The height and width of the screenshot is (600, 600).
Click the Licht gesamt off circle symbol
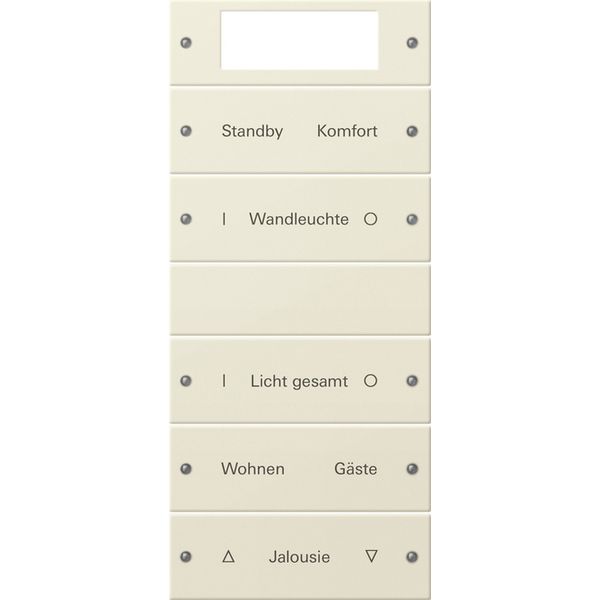(370, 381)
